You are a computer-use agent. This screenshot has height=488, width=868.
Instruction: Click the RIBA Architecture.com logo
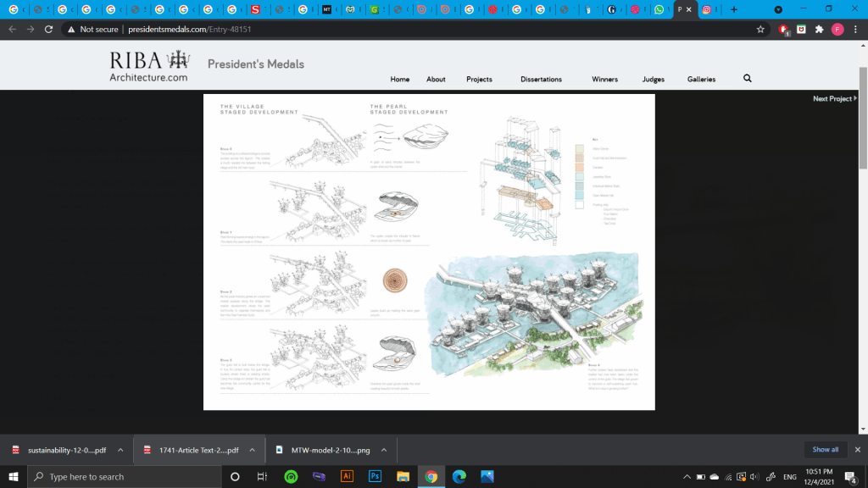149,67
